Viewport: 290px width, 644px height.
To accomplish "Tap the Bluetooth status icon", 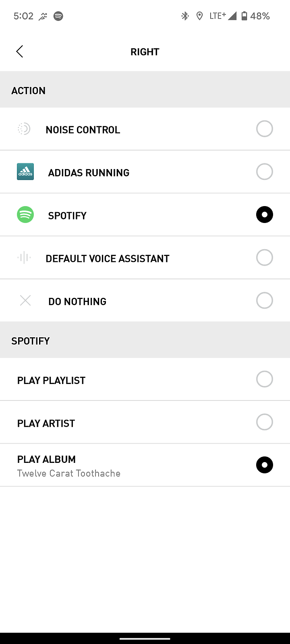I will (x=185, y=16).
